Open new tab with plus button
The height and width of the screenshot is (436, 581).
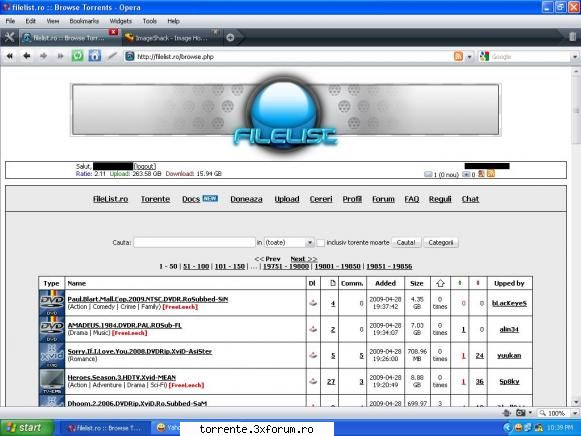[230, 37]
